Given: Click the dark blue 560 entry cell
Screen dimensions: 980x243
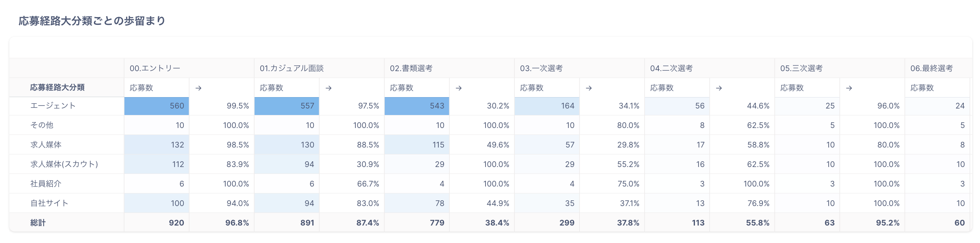Looking at the screenshot, I should (157, 106).
